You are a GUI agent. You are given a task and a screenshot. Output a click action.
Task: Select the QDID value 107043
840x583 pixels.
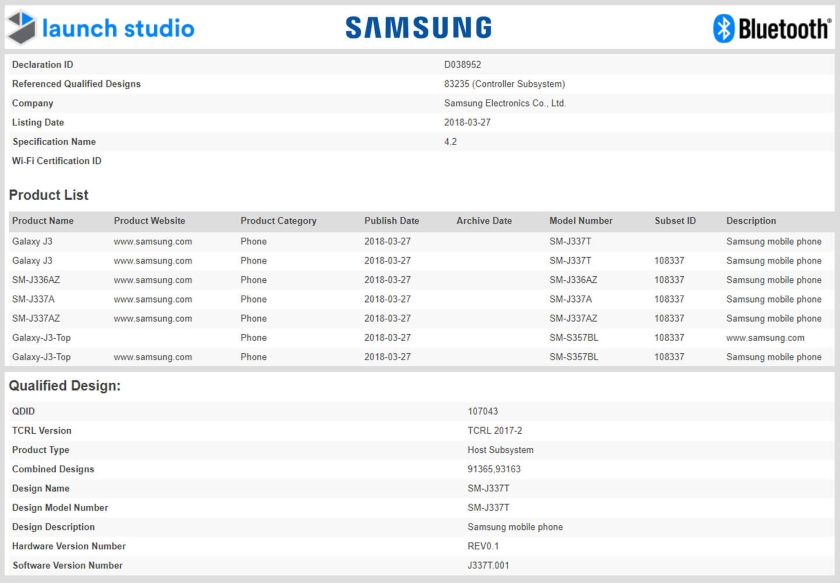click(x=484, y=412)
